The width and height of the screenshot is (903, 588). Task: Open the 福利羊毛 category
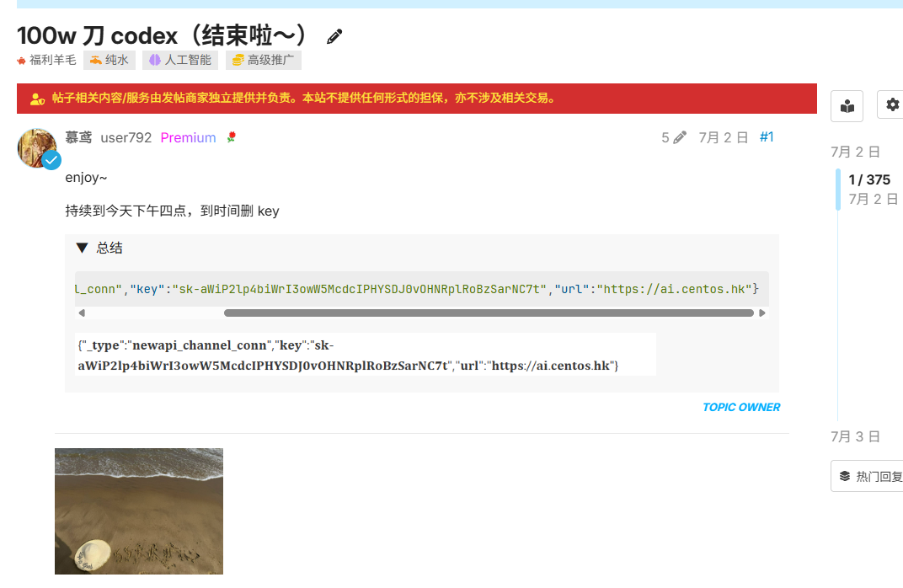pos(46,60)
